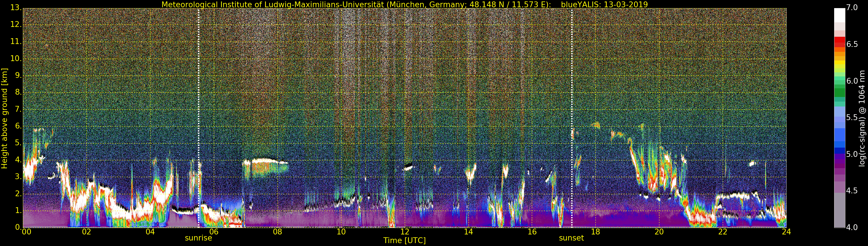Click the '10' time tick label
The width and height of the screenshot is (868, 246).
341,232
